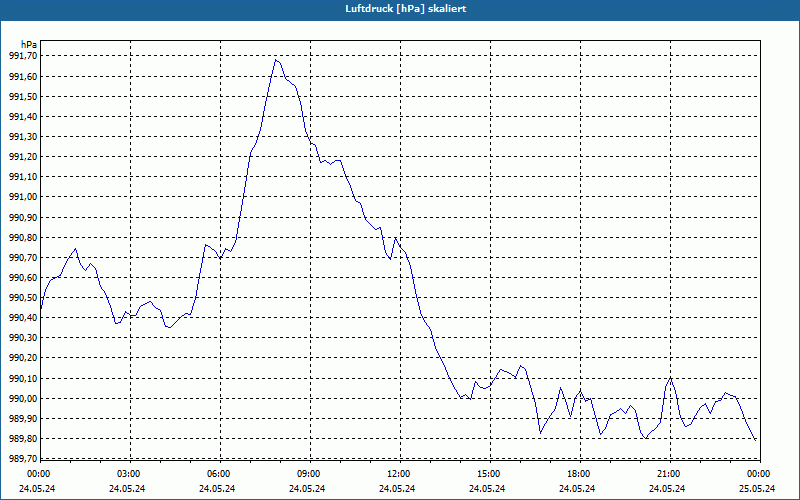Select the y-axis value 990,80
This screenshot has width=800, height=500.
click(23, 237)
